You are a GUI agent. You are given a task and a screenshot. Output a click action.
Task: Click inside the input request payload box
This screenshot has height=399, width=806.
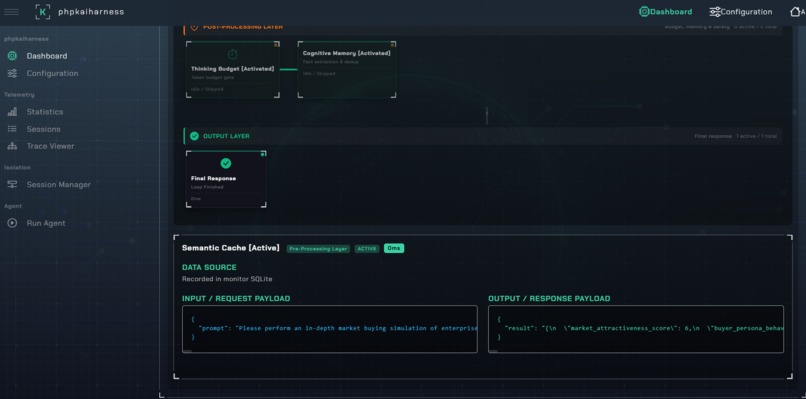[x=329, y=329]
